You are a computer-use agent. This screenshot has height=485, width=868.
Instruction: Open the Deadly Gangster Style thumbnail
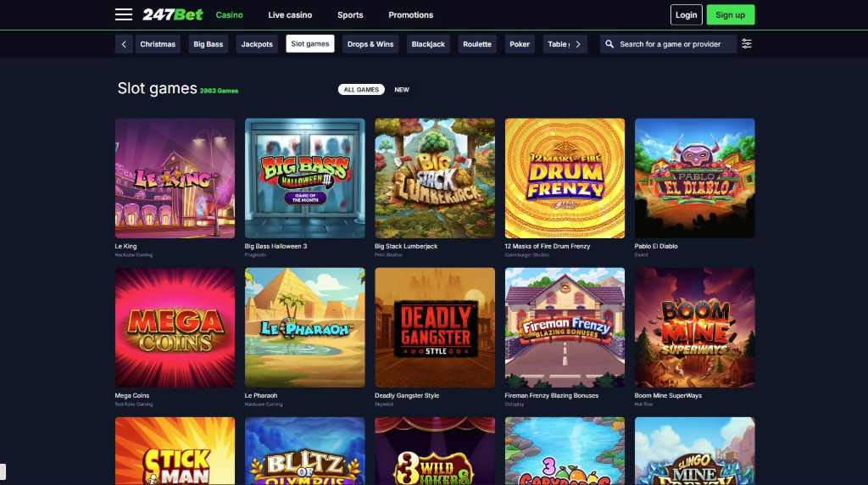[x=435, y=328]
